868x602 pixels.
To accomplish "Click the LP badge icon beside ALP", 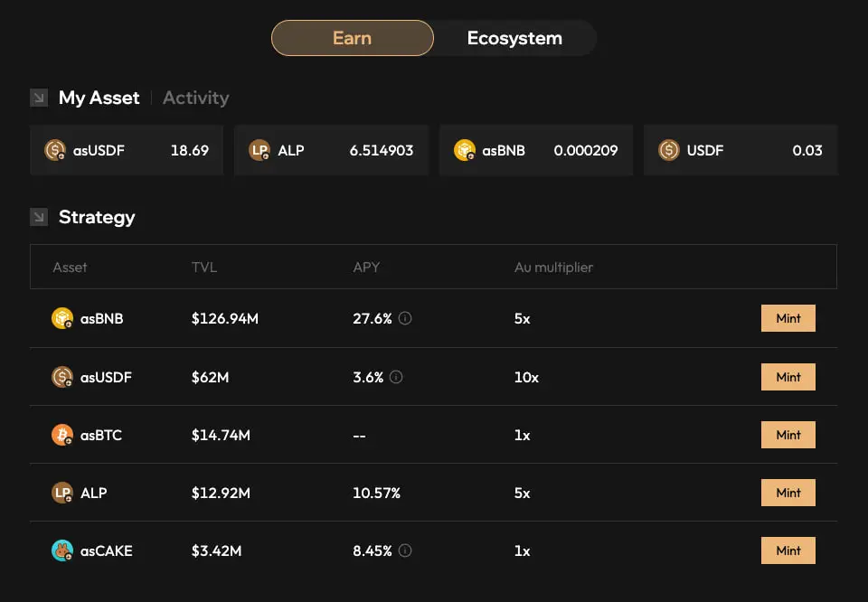I will pyautogui.click(x=61, y=493).
